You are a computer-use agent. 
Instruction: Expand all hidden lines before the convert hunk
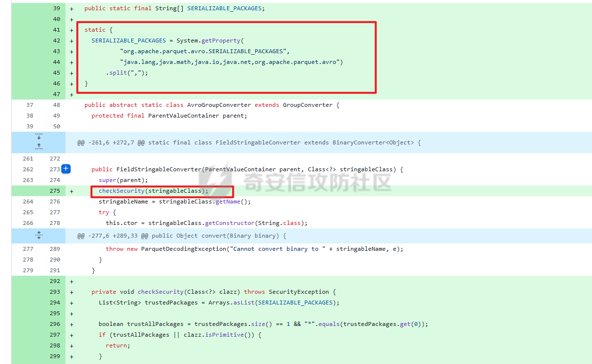click(x=39, y=236)
